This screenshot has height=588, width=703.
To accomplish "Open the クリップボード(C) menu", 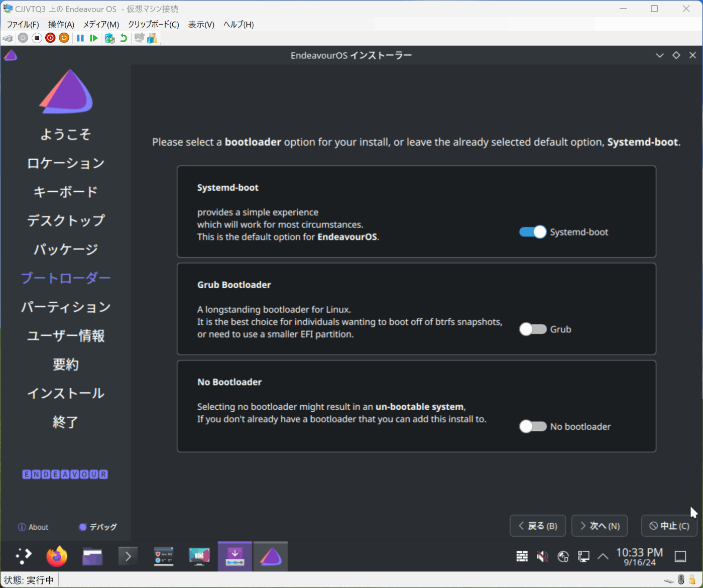I will 154,24.
